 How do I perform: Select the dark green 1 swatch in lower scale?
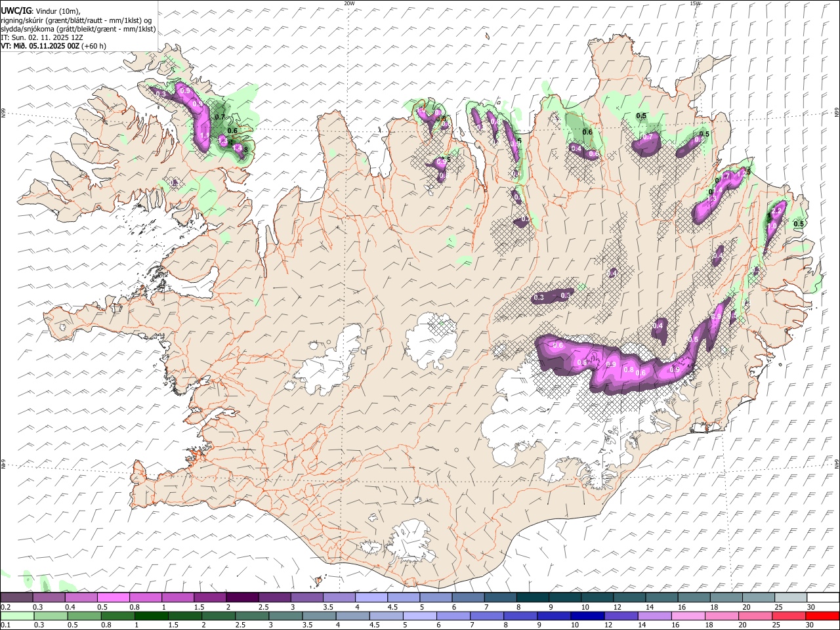coord(152,616)
